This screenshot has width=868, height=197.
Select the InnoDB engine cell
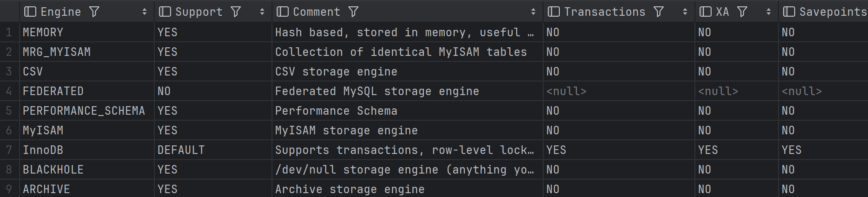pyautogui.click(x=87, y=150)
